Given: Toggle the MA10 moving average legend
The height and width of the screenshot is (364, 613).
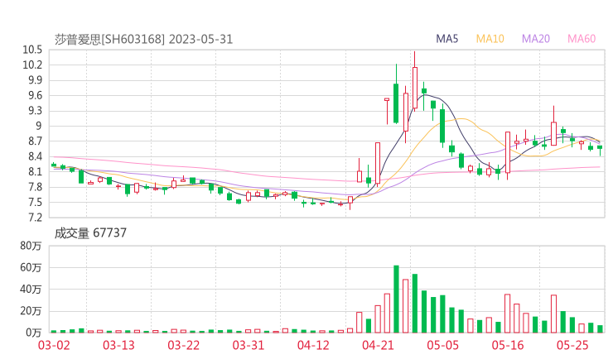Looking at the screenshot, I should [x=490, y=39].
